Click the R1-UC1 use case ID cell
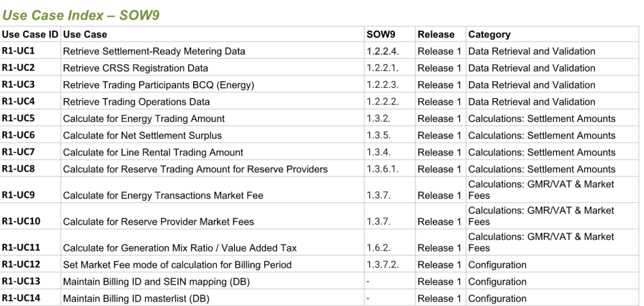Image resolution: width=644 pixels, height=306 pixels. pos(18,51)
